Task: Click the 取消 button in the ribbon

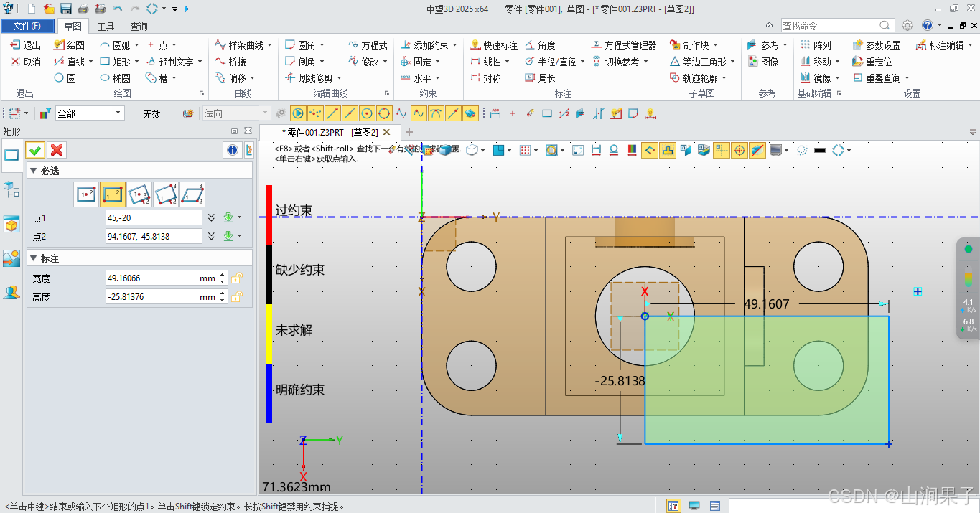Action: (x=25, y=62)
